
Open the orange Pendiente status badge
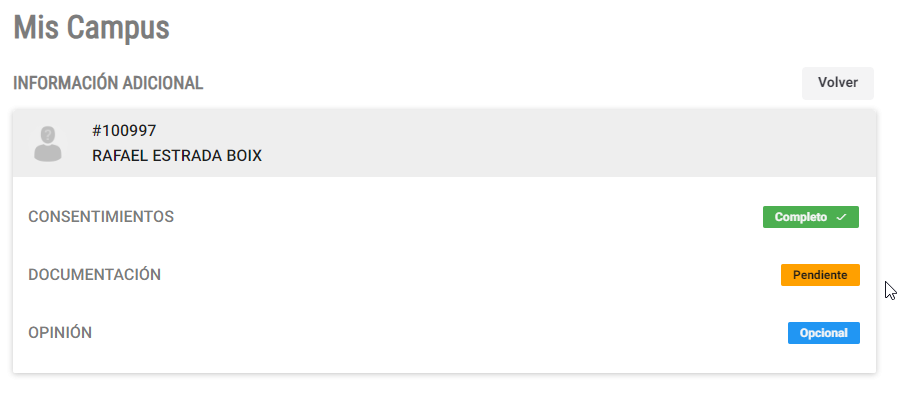coord(820,275)
